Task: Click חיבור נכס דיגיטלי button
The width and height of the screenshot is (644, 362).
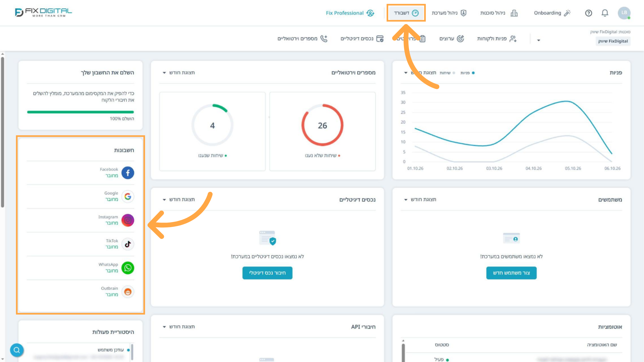Action: tap(267, 273)
